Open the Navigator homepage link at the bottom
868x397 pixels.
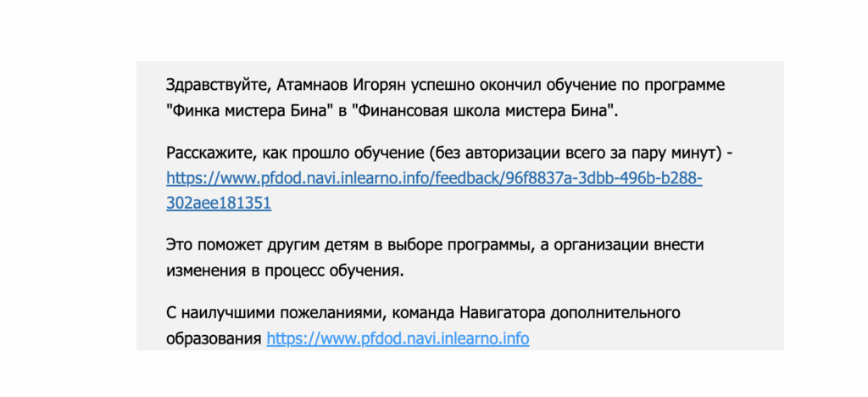398,338
